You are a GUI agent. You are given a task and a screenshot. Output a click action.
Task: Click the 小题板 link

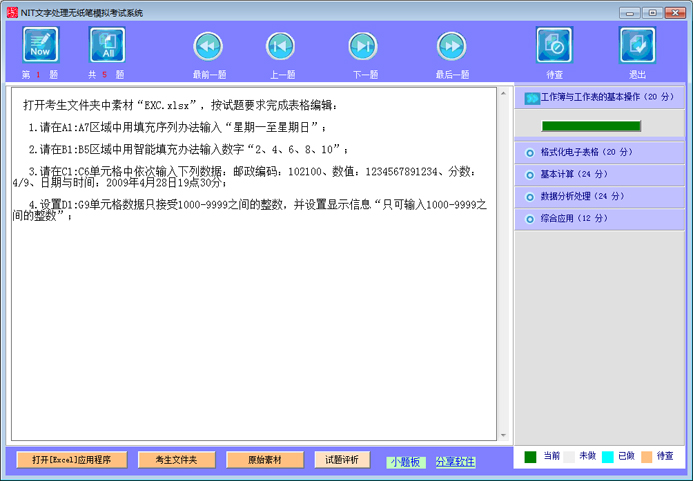click(x=406, y=462)
